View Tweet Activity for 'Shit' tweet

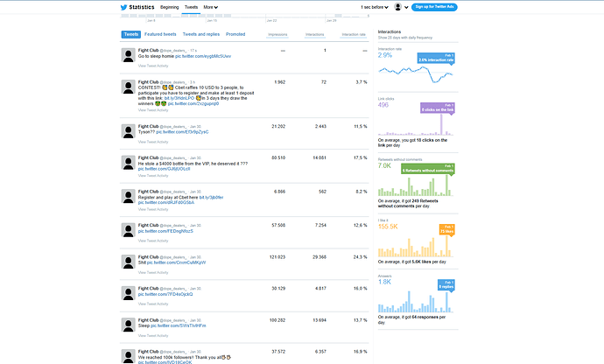point(153,273)
